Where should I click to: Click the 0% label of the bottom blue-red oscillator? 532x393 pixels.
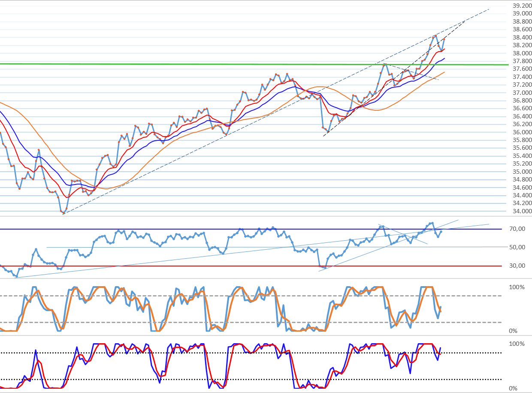coord(513,388)
